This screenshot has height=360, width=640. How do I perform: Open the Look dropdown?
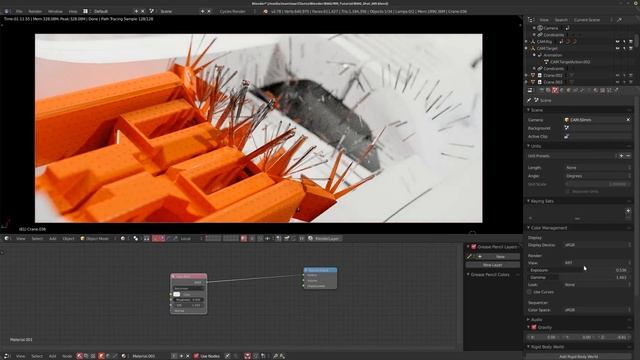tap(598, 284)
